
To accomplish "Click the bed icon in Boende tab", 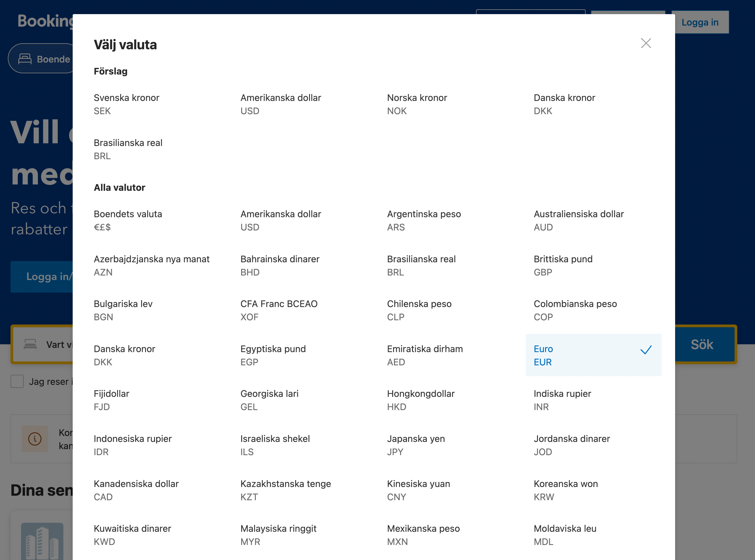I will [25, 59].
